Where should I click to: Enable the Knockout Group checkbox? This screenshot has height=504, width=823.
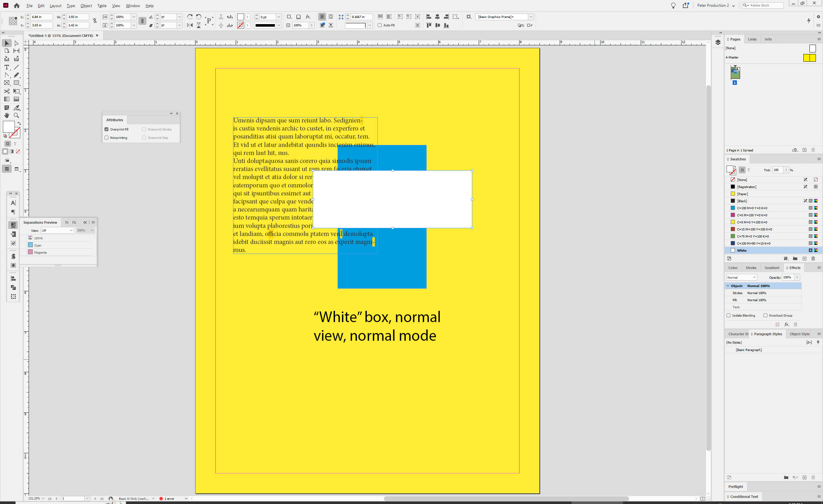765,315
